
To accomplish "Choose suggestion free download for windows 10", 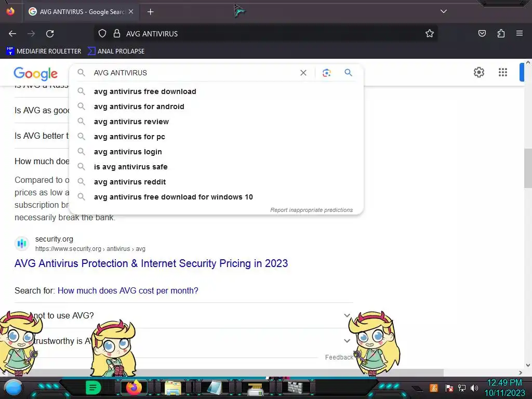I will click(216, 197).
